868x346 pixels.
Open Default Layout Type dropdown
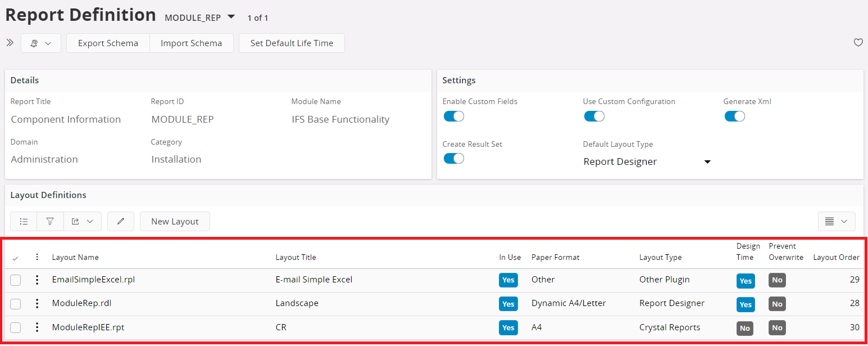[647, 162]
